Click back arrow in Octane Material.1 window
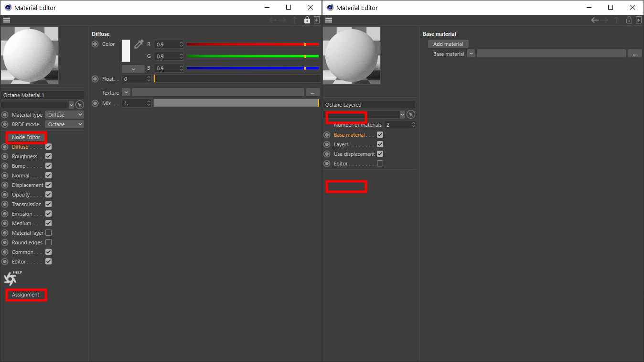This screenshot has width=644, height=362. (273, 20)
